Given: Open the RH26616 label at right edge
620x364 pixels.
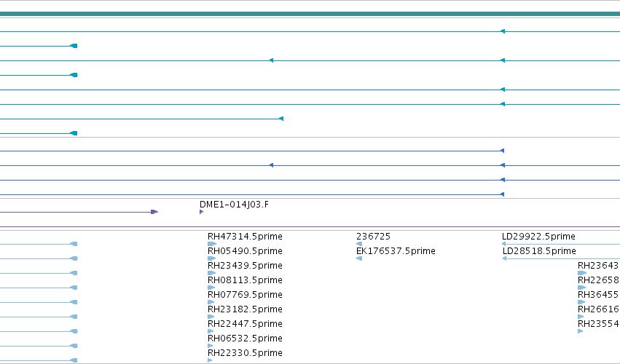Looking at the screenshot, I should (598, 309).
